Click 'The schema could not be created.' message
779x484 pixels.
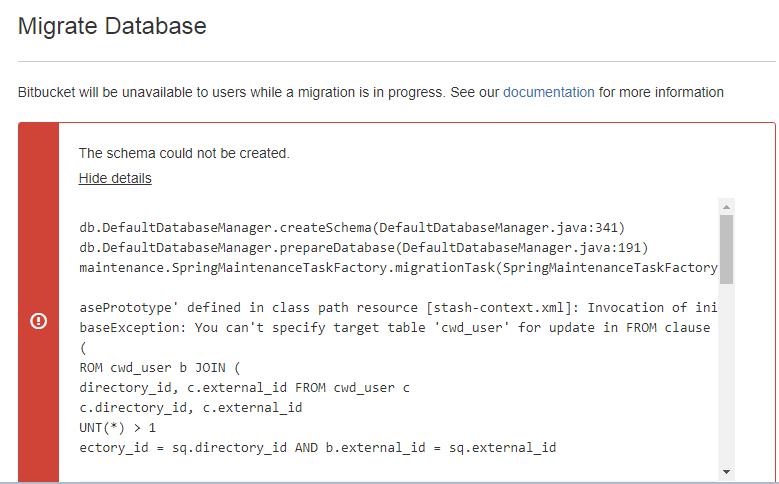pyautogui.click(x=184, y=153)
